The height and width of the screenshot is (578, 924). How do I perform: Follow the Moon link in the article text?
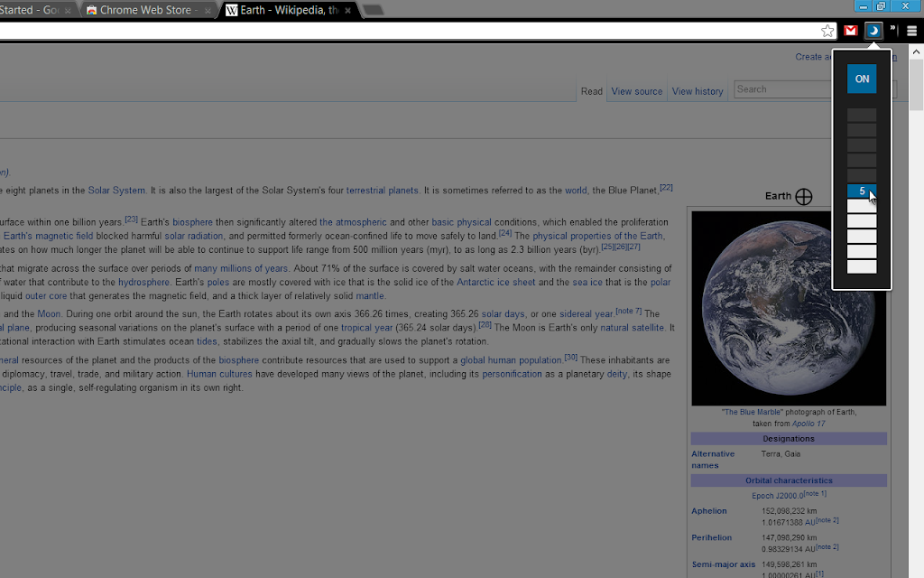pos(49,313)
